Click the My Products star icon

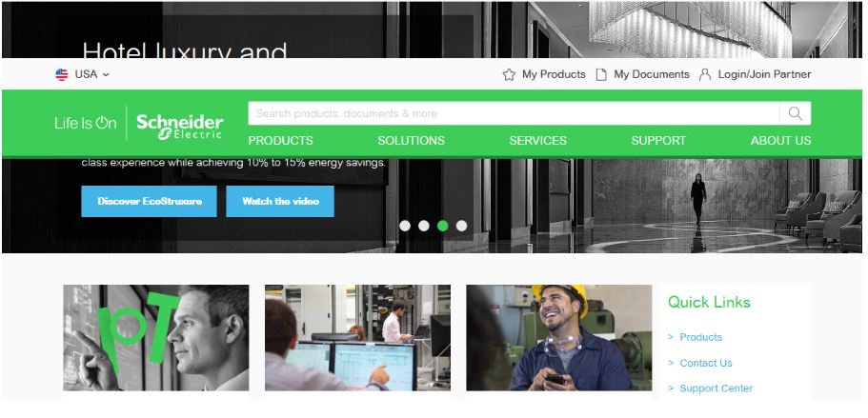click(x=509, y=74)
